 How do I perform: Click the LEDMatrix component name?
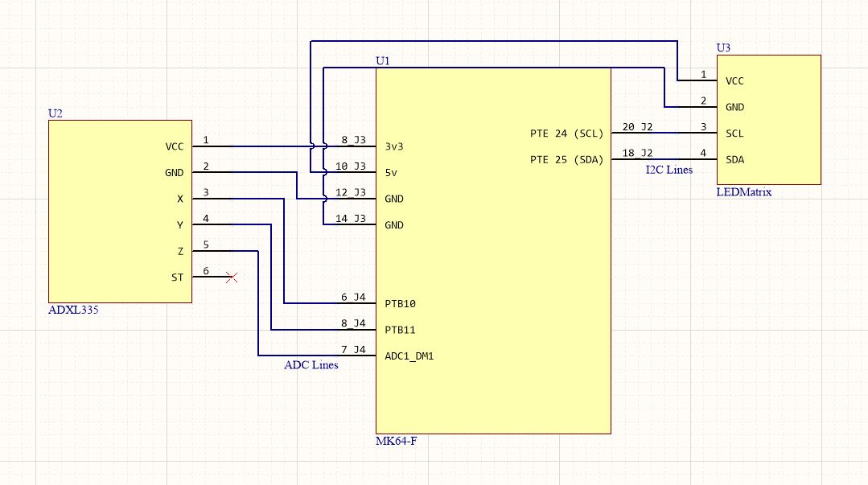point(744,192)
